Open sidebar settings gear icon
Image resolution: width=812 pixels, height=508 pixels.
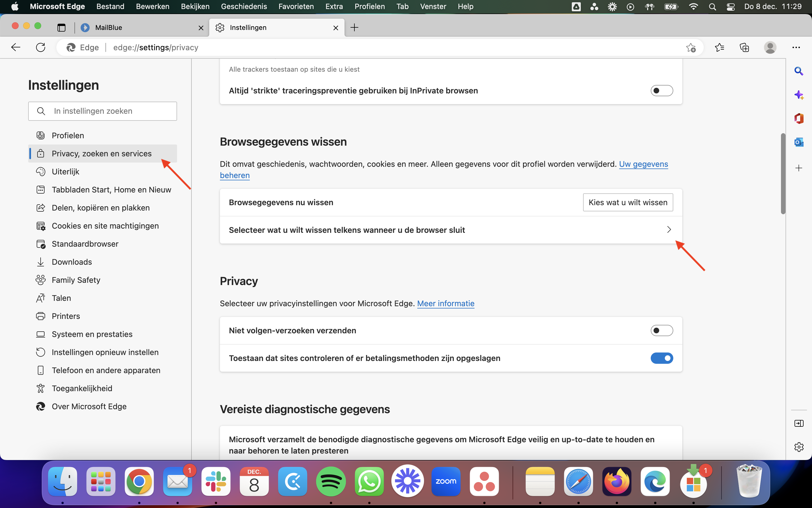click(x=798, y=447)
